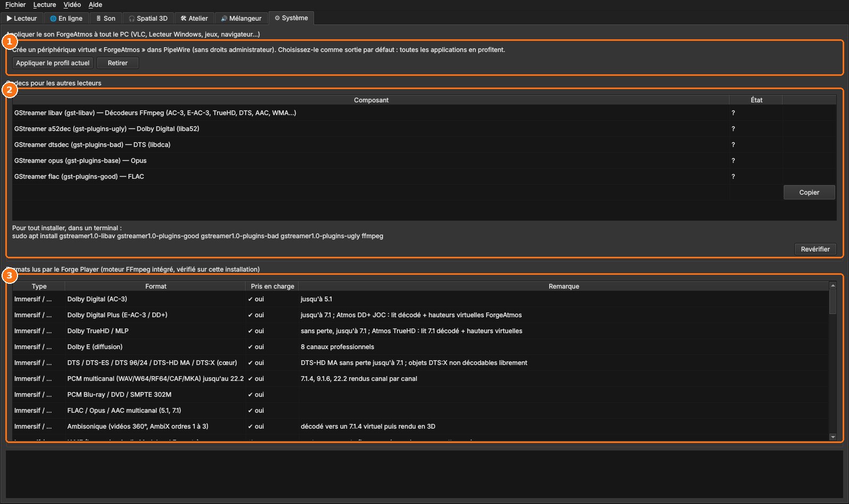Click down arrow of formats table scrollbar
The width and height of the screenshot is (849, 504).
833,437
